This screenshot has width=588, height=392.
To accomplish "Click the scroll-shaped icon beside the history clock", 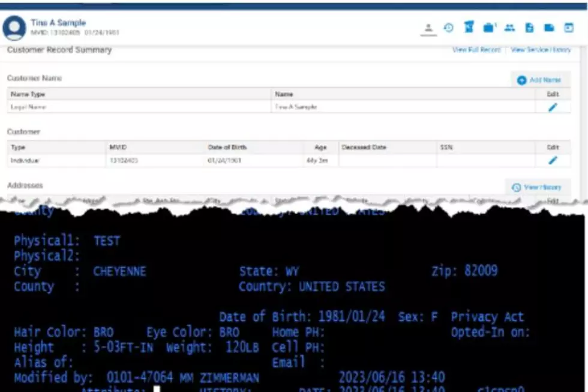I will click(469, 27).
